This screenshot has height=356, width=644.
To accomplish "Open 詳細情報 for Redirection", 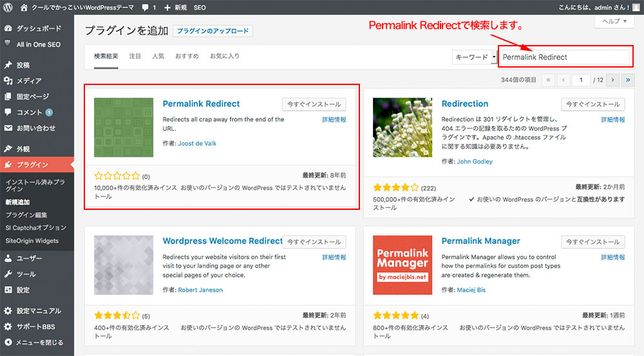I will 613,120.
